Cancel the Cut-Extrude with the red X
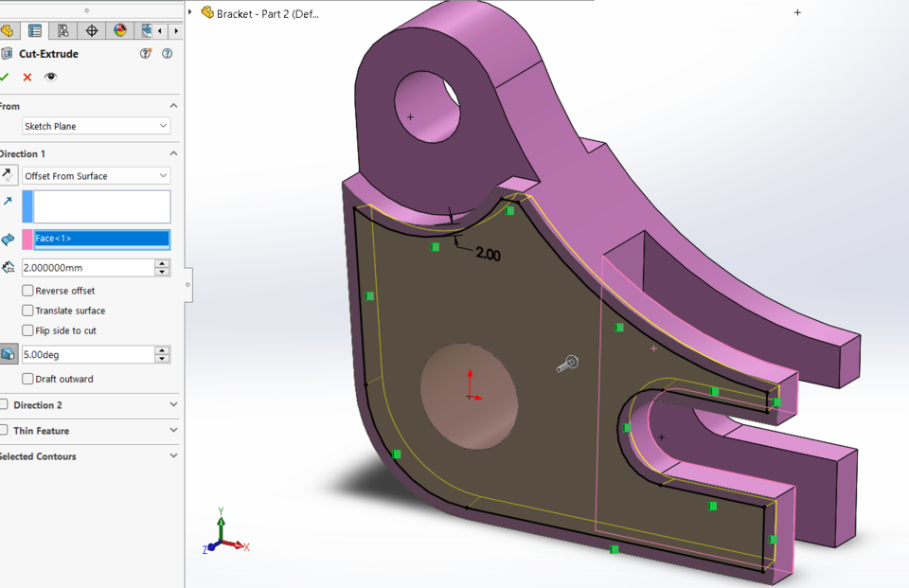Viewport: 909px width, 588px height. 27,77
